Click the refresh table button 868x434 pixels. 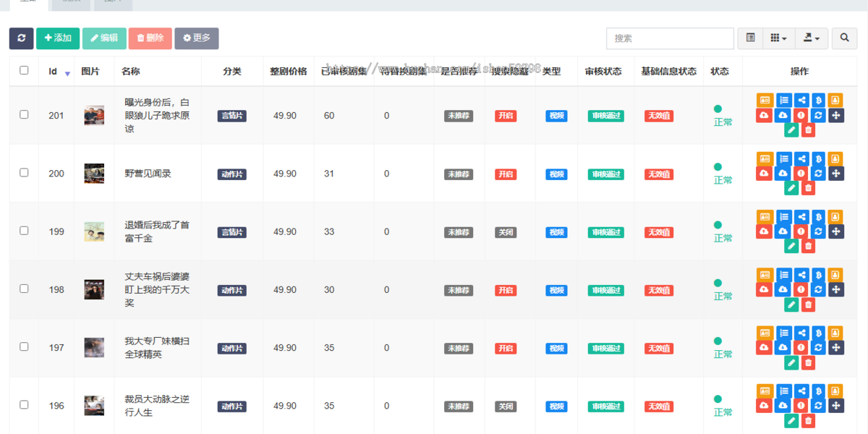pos(21,38)
